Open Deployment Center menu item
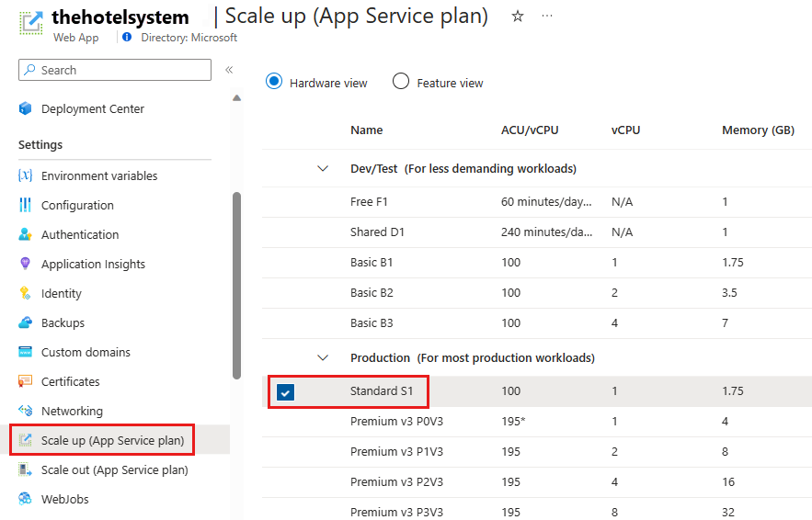The height and width of the screenshot is (520, 812). point(93,108)
